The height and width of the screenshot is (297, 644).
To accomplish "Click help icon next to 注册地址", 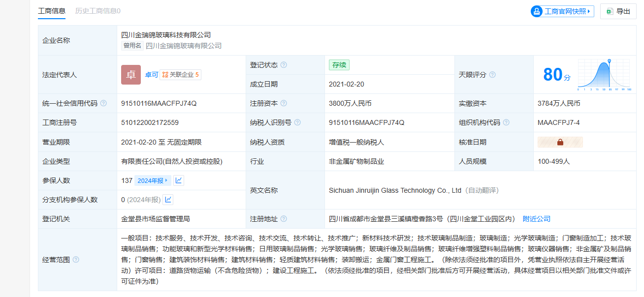I will coord(284,219).
